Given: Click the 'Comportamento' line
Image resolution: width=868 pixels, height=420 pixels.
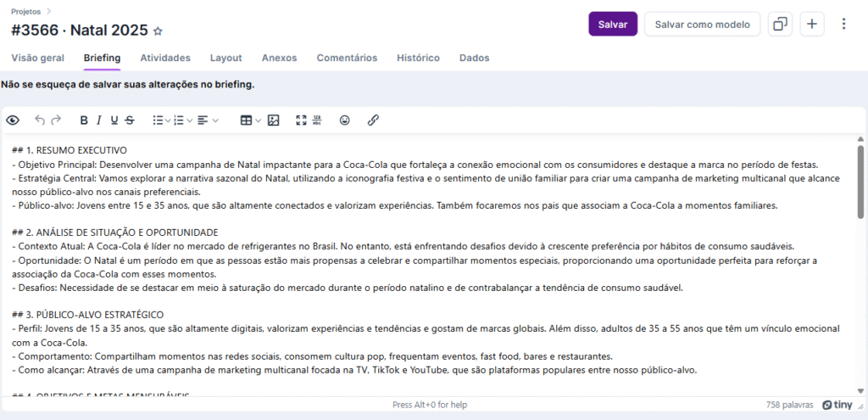Looking at the screenshot, I should [x=312, y=356].
